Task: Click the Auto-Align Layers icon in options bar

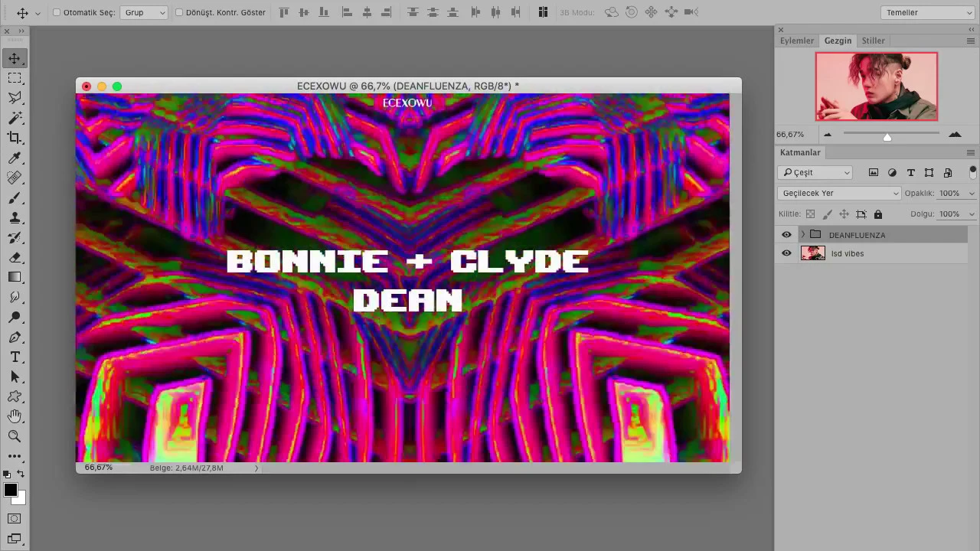Action: 543,12
